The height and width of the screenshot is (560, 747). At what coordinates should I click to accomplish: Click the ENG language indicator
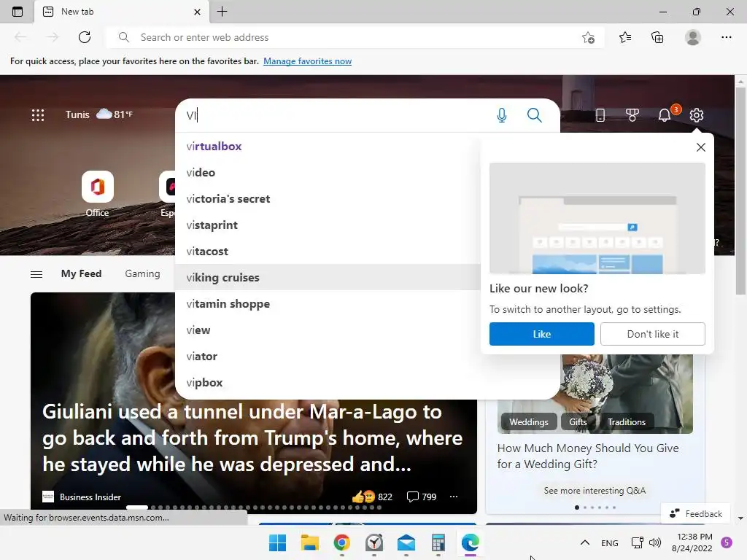[609, 542]
